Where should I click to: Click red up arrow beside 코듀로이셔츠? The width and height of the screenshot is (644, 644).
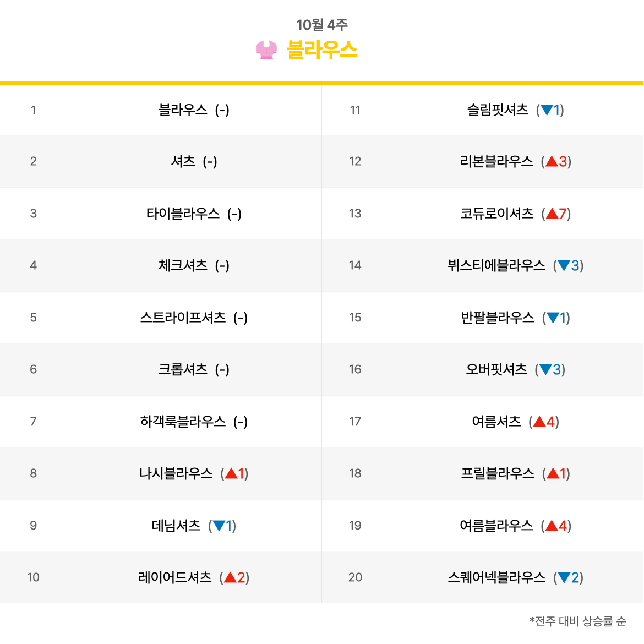(553, 213)
